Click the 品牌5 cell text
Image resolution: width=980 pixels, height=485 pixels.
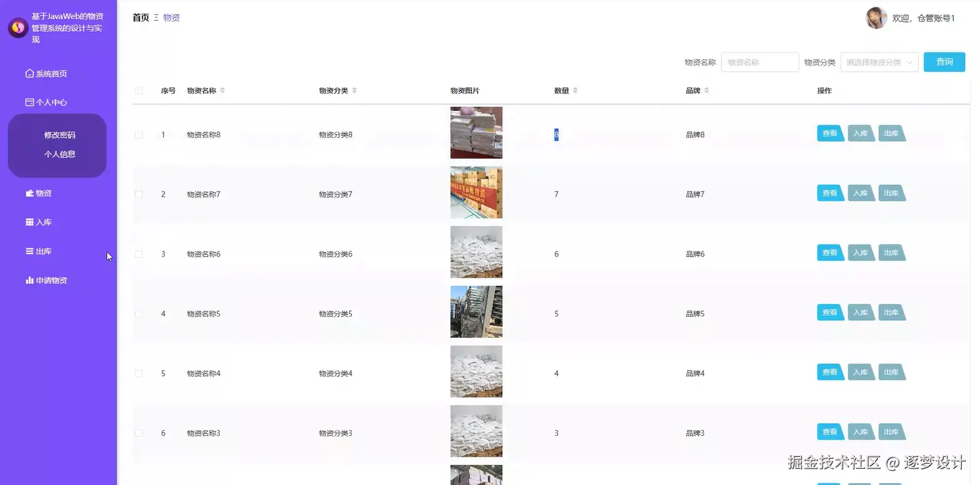(x=695, y=314)
